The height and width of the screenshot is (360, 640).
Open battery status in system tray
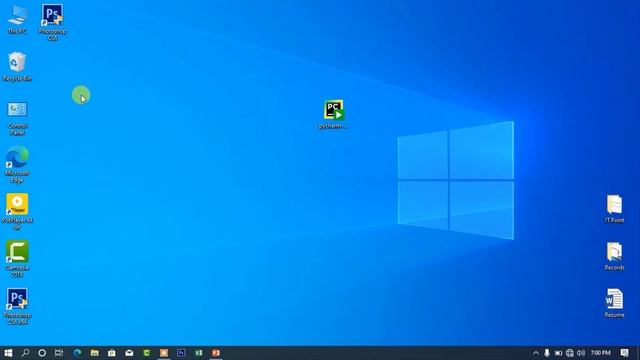[x=558, y=353]
